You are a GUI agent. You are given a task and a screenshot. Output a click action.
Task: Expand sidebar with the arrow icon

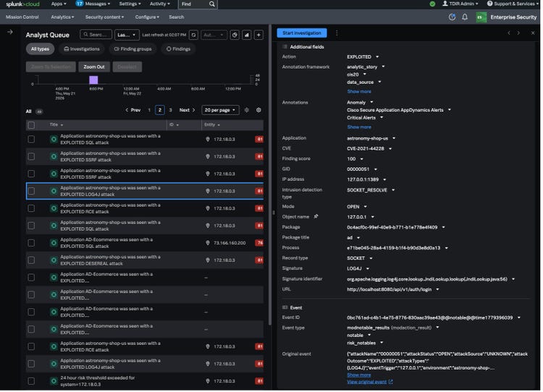[x=10, y=32]
